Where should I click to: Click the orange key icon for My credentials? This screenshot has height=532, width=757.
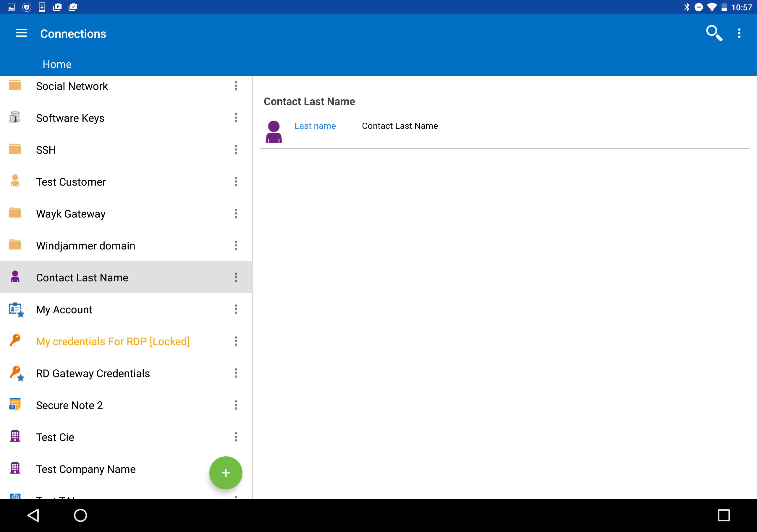click(15, 340)
